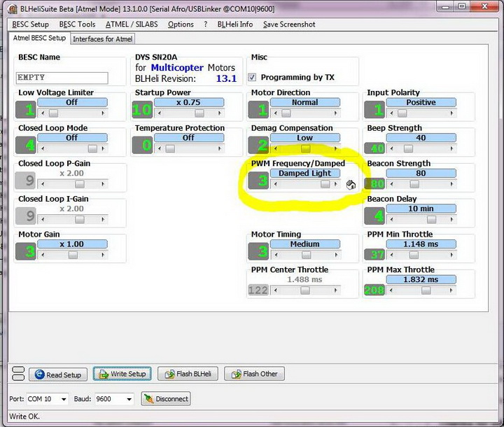The image size is (504, 427).
Task: Click the Closed Loop Mode slider thumb
Action: point(92,148)
